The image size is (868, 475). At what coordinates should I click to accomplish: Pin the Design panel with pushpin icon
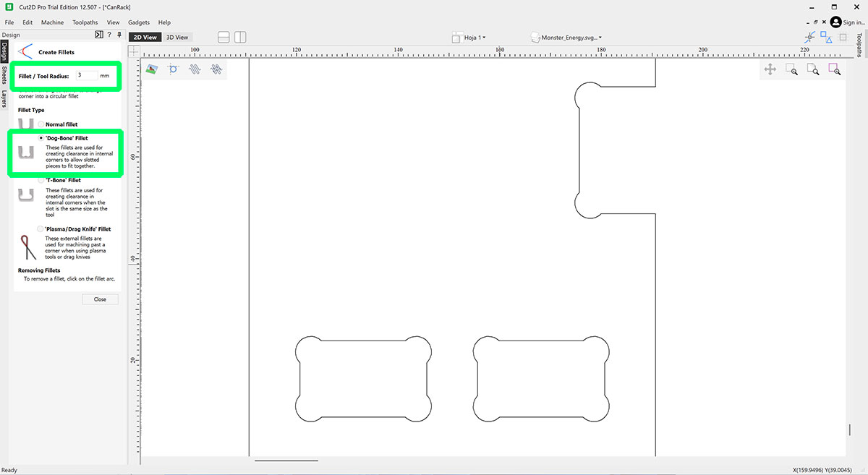click(x=119, y=35)
